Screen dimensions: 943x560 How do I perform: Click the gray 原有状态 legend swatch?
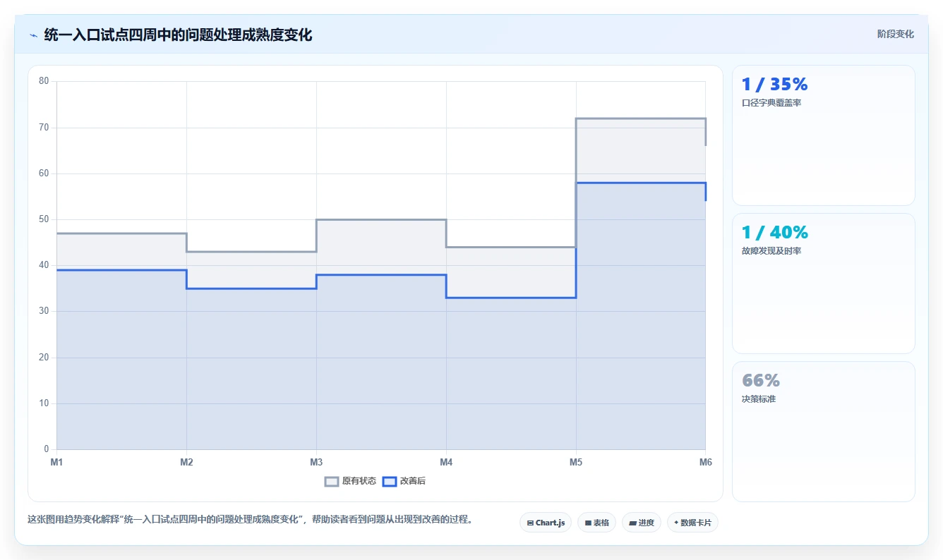tap(332, 481)
